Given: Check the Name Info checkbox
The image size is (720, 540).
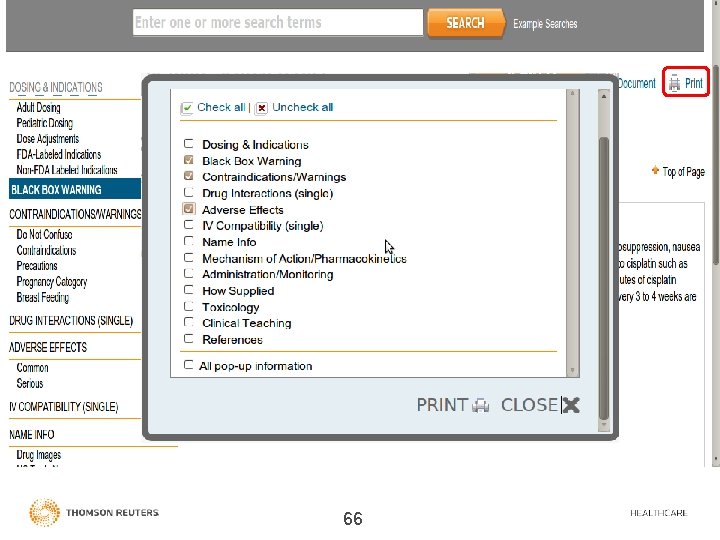Looking at the screenshot, I should (x=188, y=241).
